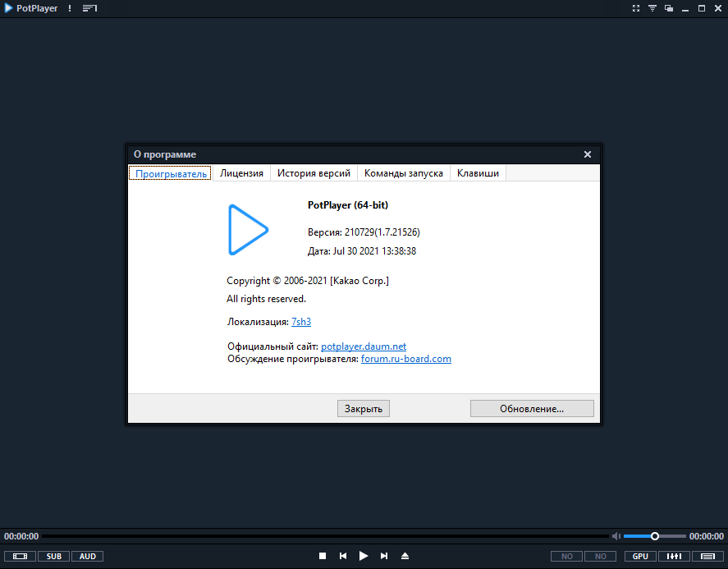Click the exclamation mark icon in title bar
The height and width of the screenshot is (569, 728).
pyautogui.click(x=70, y=8)
